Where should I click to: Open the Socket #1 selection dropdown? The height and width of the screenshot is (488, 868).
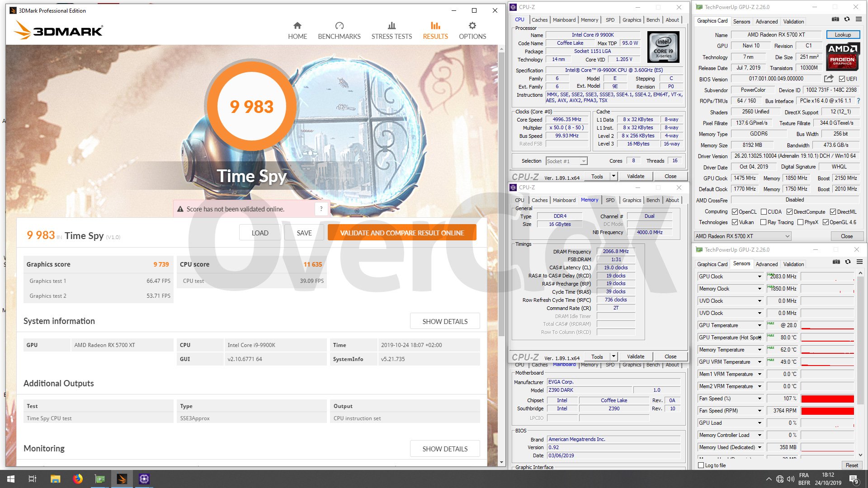click(x=566, y=161)
